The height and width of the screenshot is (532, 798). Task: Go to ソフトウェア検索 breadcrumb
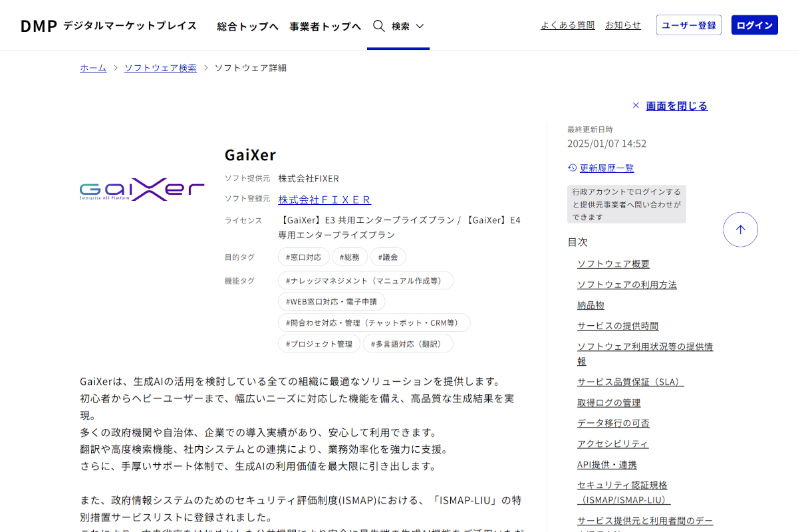point(160,68)
